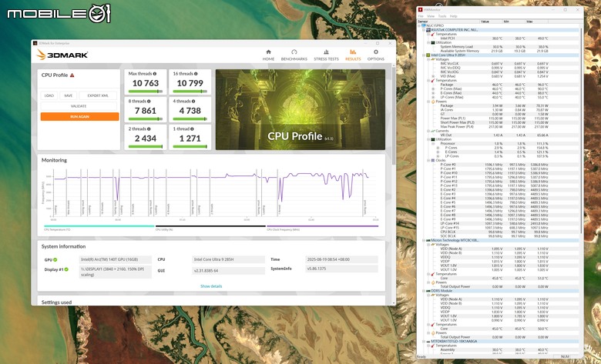Click the Sensor column header in HWMonitor

(x=448, y=22)
